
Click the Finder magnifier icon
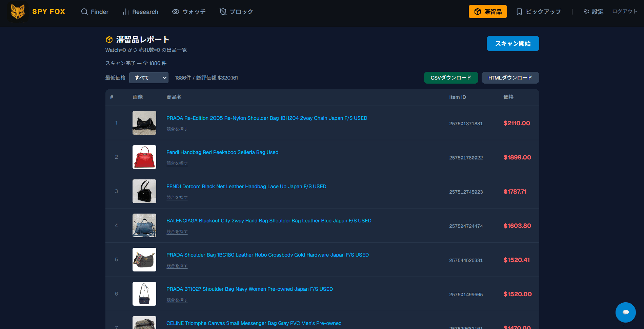pyautogui.click(x=84, y=12)
